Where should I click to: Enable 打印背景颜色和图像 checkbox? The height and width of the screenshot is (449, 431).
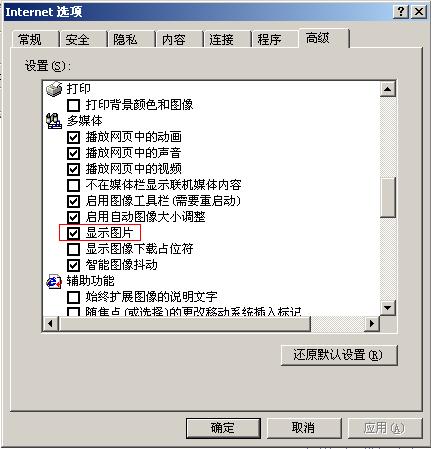73,105
